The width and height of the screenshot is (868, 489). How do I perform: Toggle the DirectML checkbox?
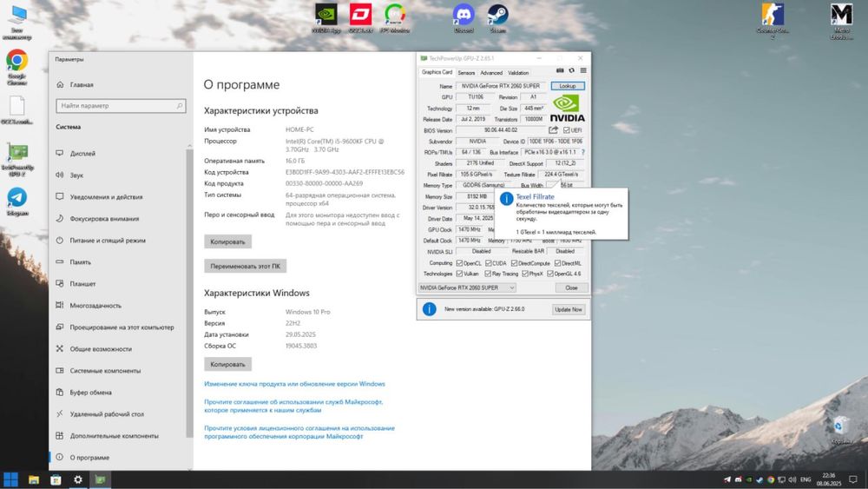pyautogui.click(x=557, y=263)
